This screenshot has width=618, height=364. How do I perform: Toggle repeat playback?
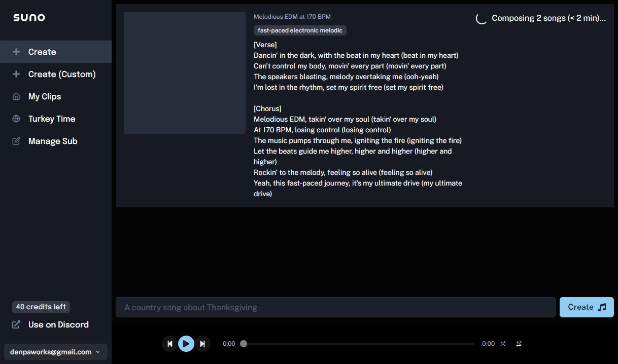(x=519, y=344)
